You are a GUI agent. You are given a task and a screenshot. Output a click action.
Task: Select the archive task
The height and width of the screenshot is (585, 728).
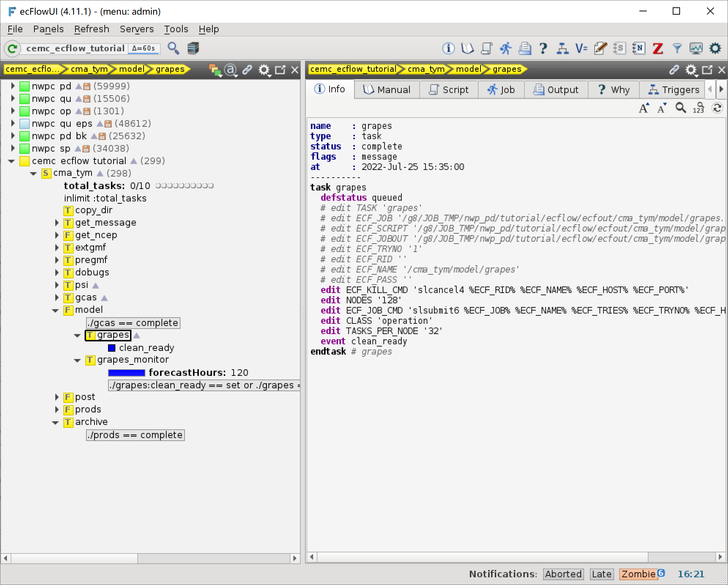click(86, 422)
